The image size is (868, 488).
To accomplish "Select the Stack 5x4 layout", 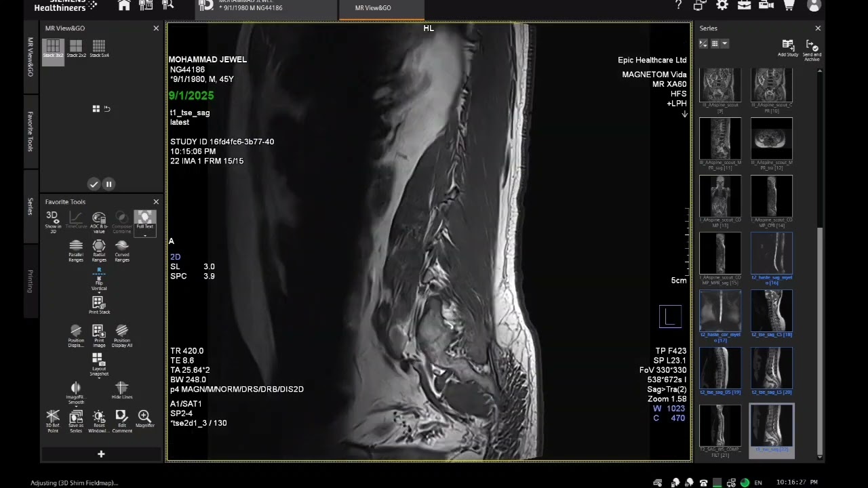I will point(99,49).
